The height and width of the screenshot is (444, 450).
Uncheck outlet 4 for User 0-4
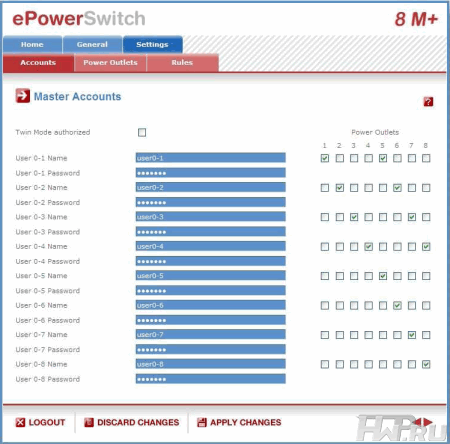[368, 247]
